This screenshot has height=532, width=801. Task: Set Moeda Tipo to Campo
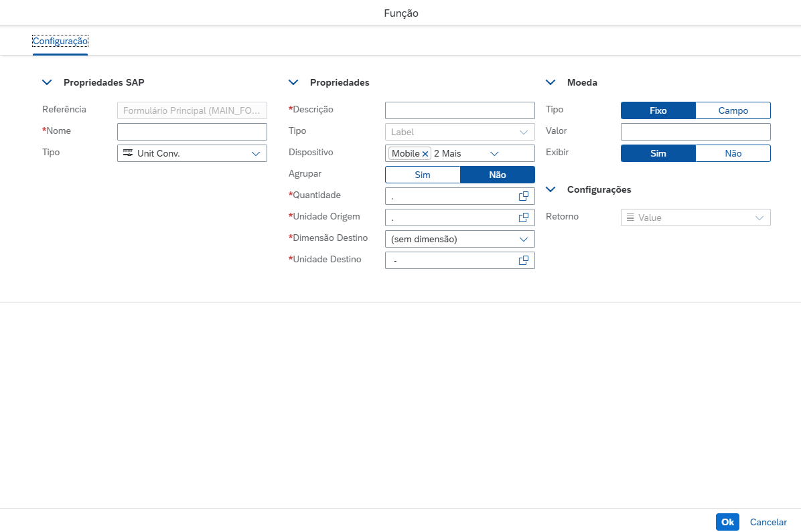pos(733,110)
